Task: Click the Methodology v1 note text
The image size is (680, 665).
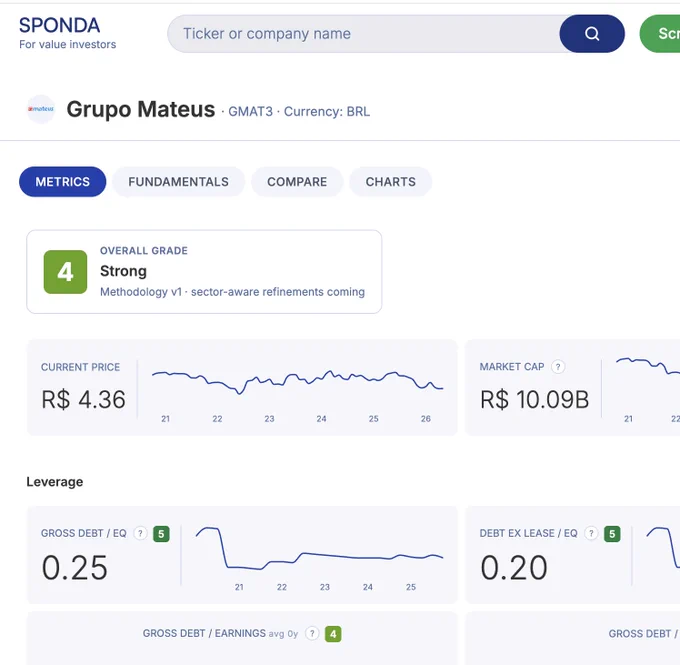Action: [x=232, y=292]
